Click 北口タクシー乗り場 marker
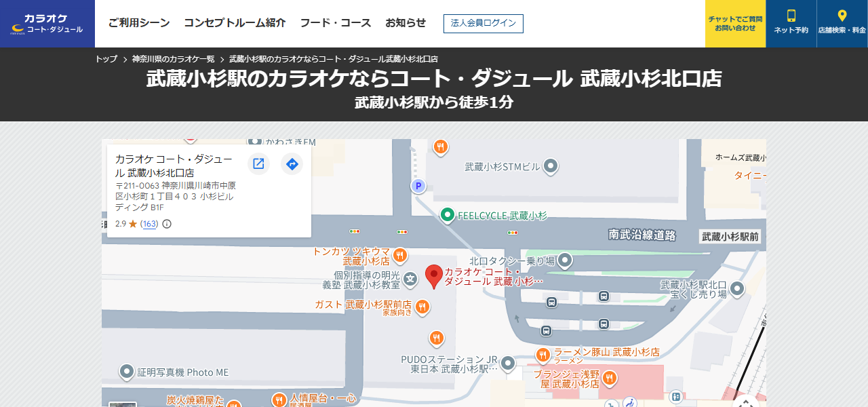This screenshot has width=868, height=407. coord(565,260)
